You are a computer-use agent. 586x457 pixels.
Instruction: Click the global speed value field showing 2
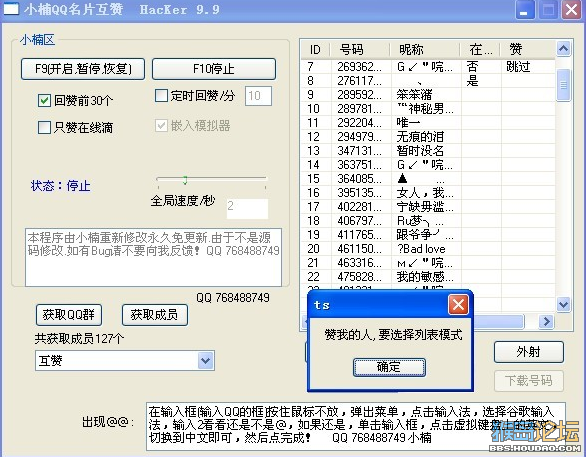pyautogui.click(x=247, y=209)
